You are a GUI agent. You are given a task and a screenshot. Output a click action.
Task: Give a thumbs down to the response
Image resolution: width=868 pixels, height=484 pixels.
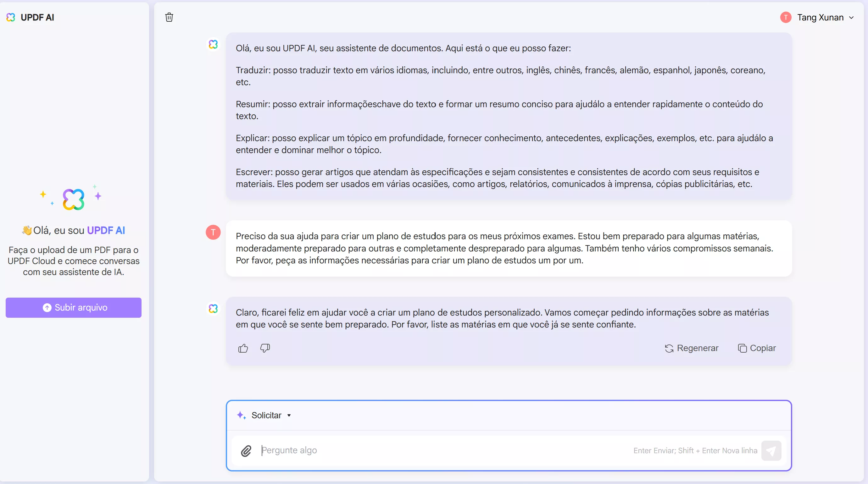265,348
